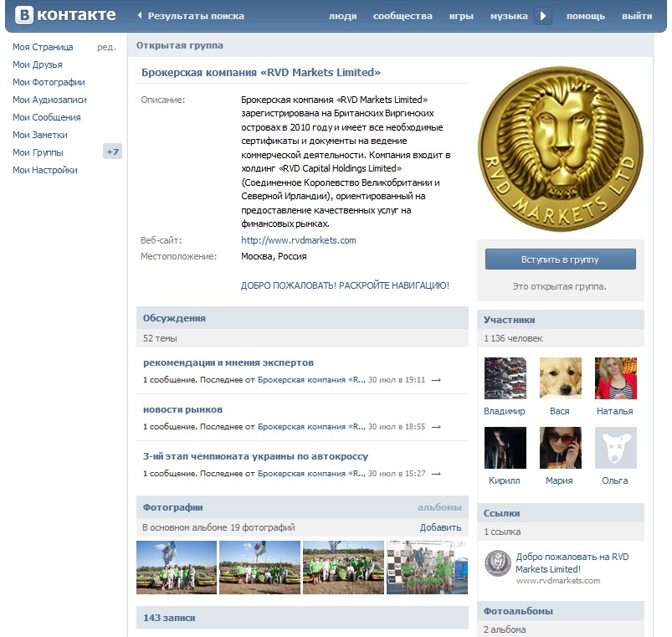Click the last poster name on 15:27 entry
The image size is (672, 637).
[311, 474]
